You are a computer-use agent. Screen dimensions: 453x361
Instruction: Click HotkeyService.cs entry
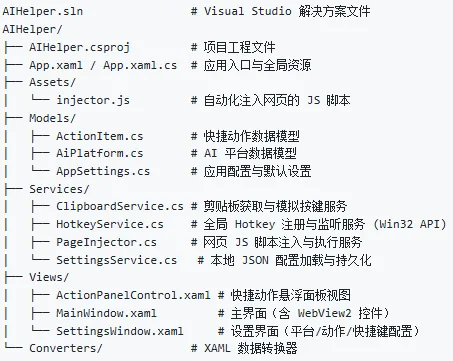[110, 224]
